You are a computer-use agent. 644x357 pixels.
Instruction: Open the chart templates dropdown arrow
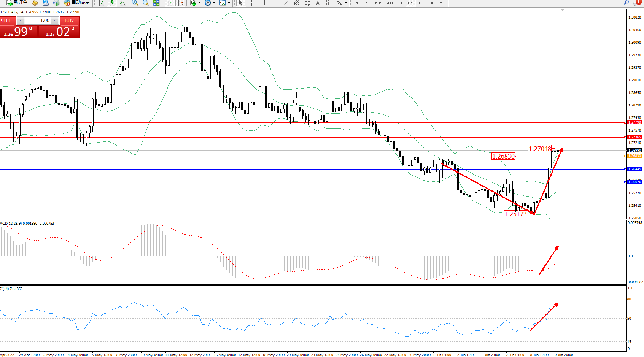click(229, 3)
